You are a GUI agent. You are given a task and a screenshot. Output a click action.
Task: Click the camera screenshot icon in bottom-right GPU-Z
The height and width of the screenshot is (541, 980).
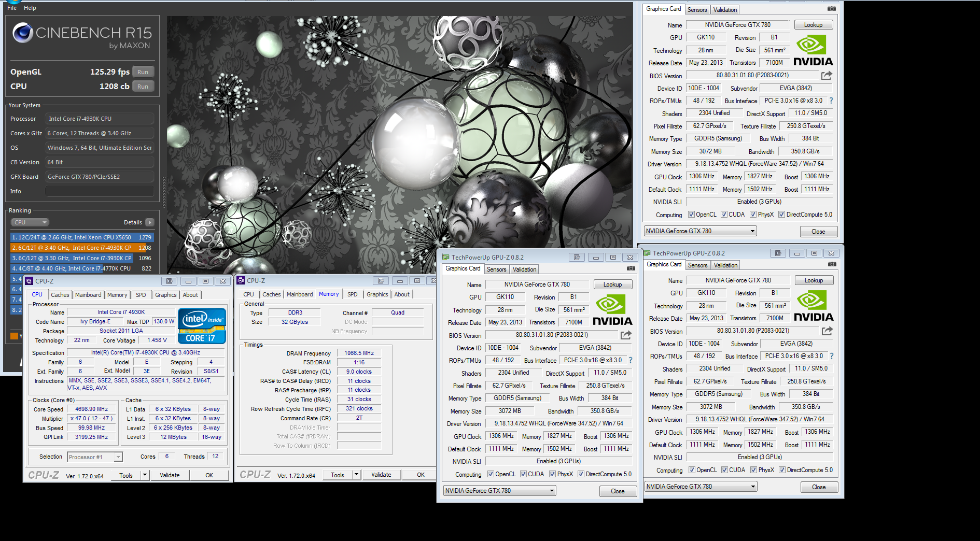pyautogui.click(x=832, y=264)
